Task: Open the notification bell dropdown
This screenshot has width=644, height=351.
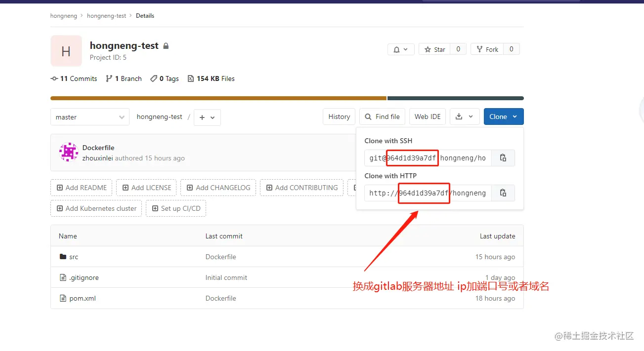Action: (400, 49)
